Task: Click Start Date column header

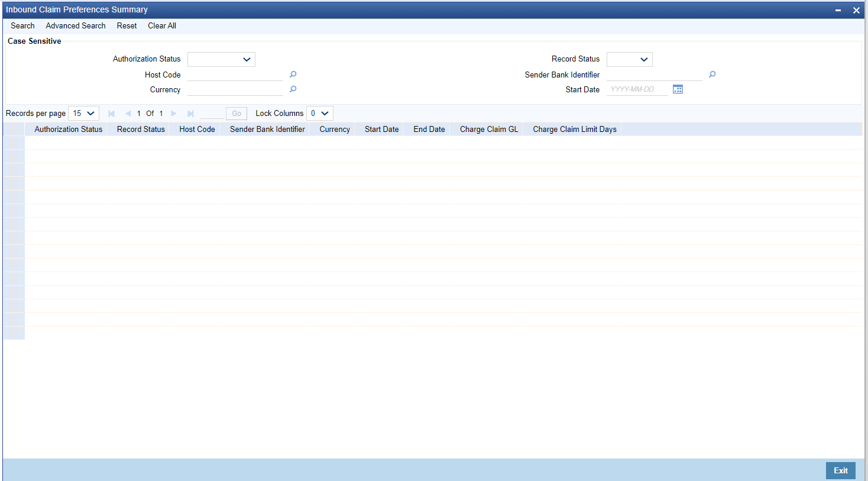Action: pyautogui.click(x=381, y=129)
